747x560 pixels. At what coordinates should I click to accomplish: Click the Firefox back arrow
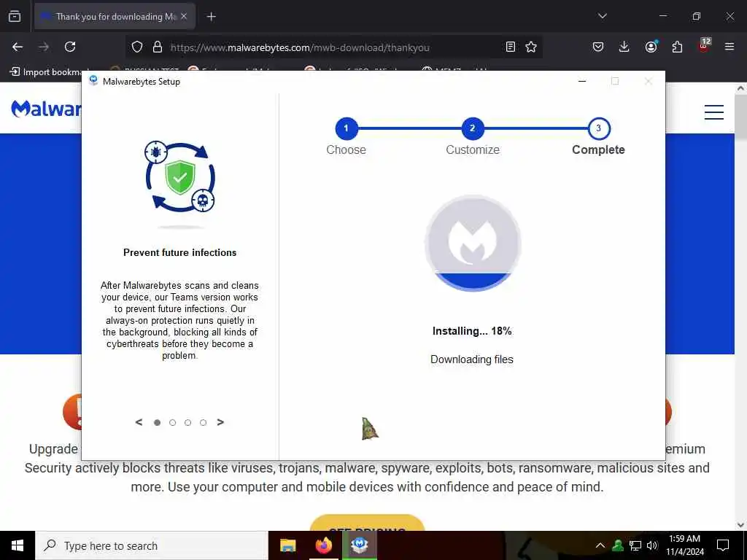pyautogui.click(x=18, y=47)
